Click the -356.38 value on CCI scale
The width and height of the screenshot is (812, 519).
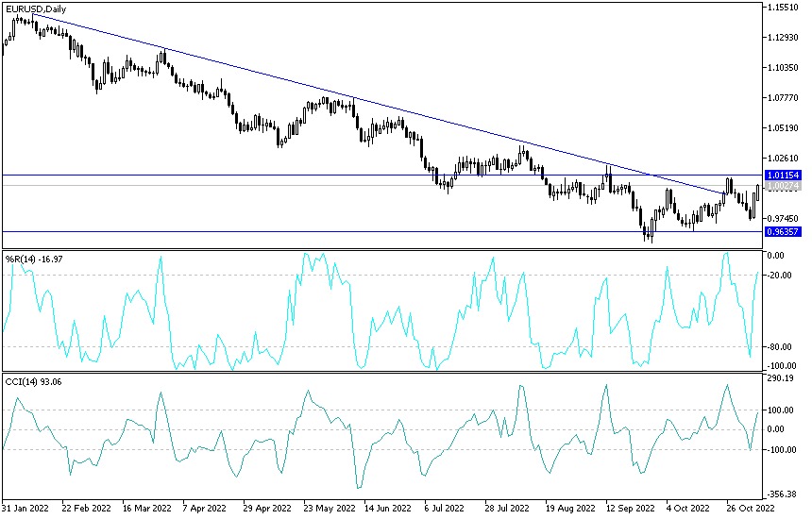pyautogui.click(x=782, y=494)
